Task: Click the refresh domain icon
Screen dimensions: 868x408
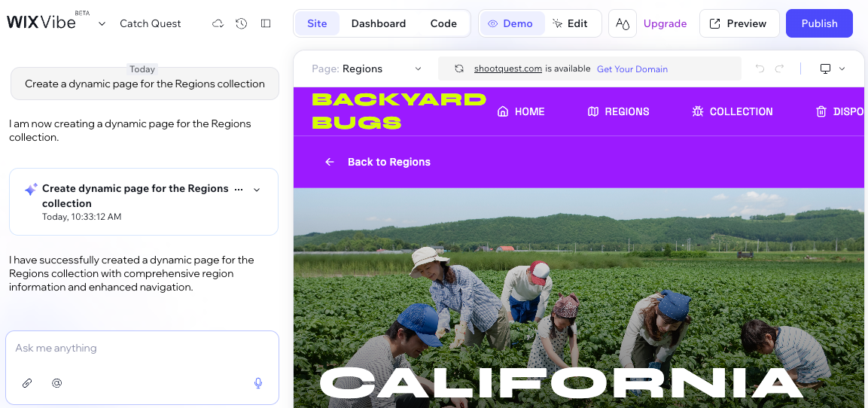Action: click(x=459, y=69)
